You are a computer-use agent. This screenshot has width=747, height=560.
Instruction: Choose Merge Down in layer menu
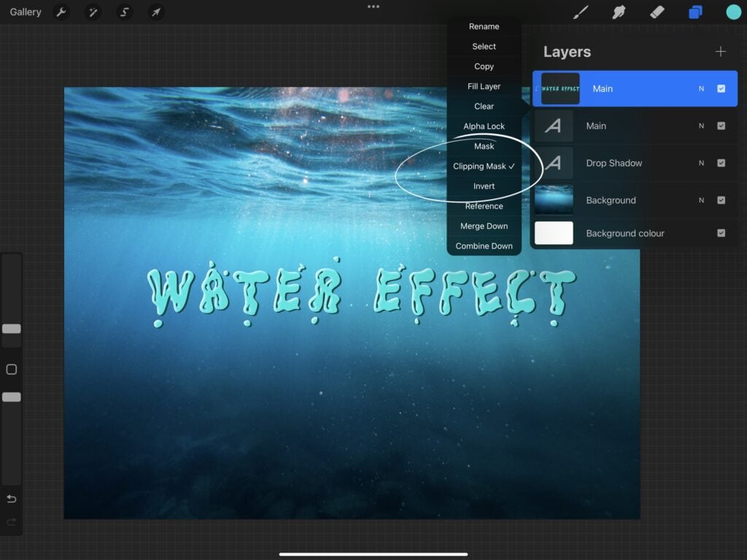(484, 226)
